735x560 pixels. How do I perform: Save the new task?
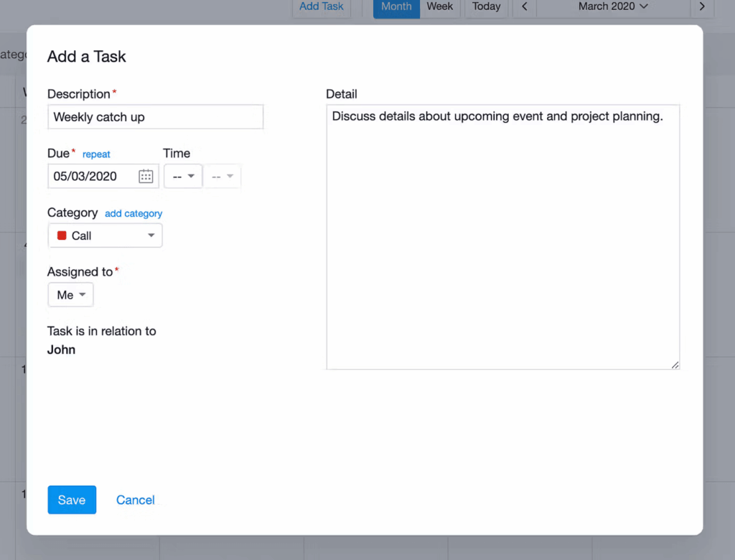[72, 500]
